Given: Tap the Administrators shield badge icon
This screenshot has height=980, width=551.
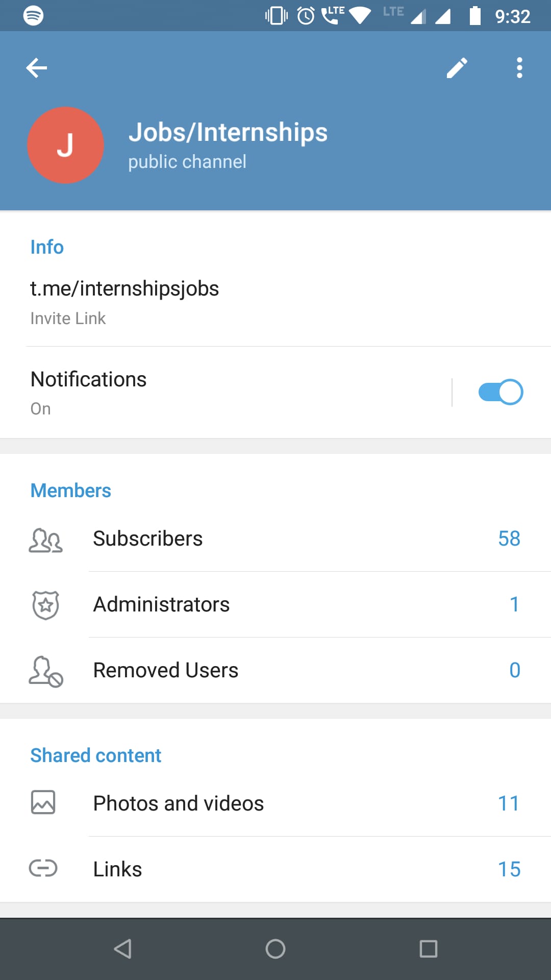Looking at the screenshot, I should pyautogui.click(x=45, y=605).
